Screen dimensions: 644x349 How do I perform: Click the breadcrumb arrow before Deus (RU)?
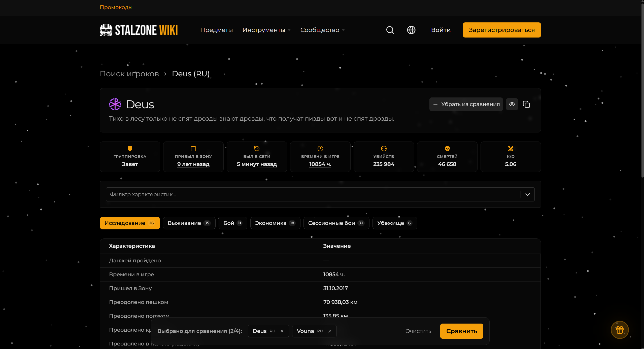(165, 74)
